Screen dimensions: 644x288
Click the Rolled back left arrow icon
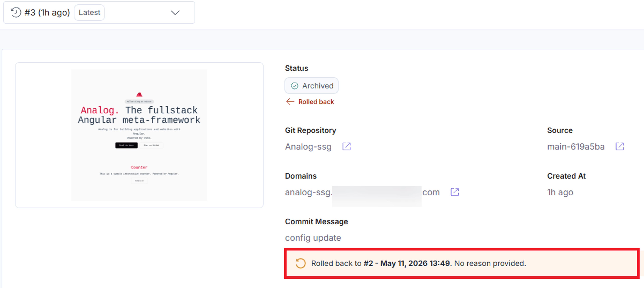(290, 102)
